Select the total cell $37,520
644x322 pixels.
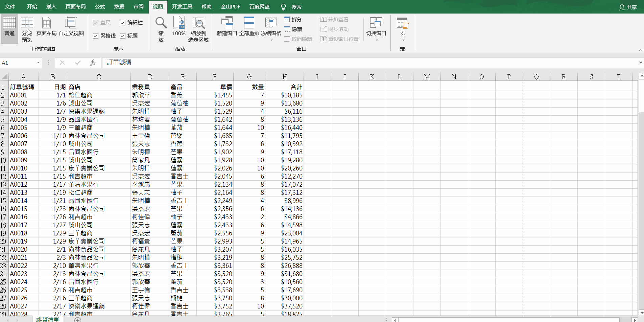click(x=285, y=306)
